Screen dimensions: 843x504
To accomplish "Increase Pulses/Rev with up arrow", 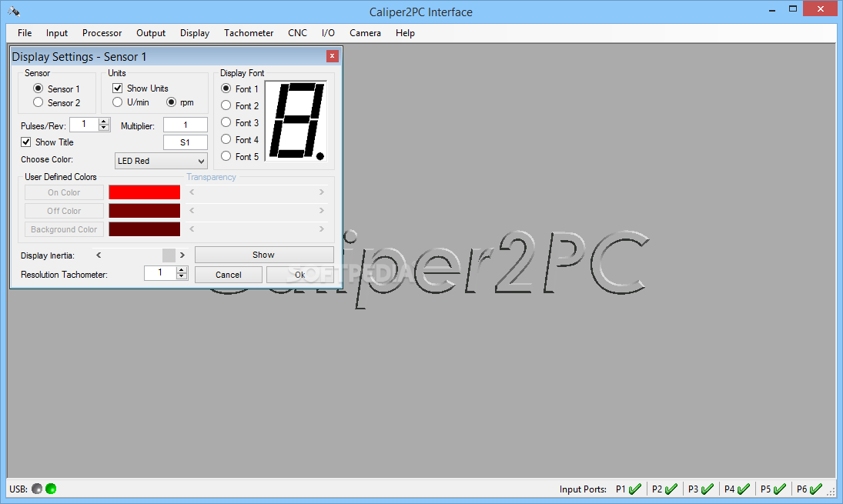I will [104, 122].
